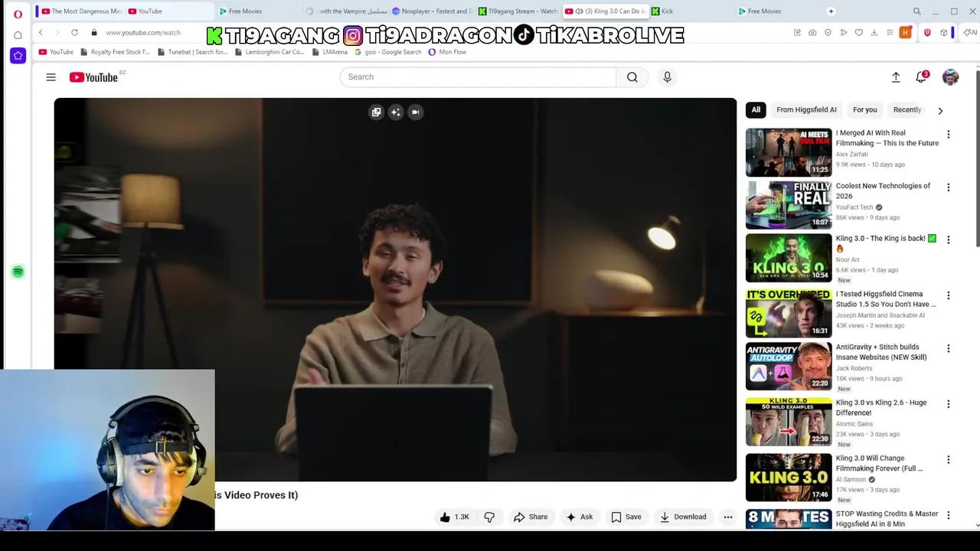This screenshot has width=980, height=551.
Task: Click the sparkle enhance icon above player
Action: click(x=396, y=112)
